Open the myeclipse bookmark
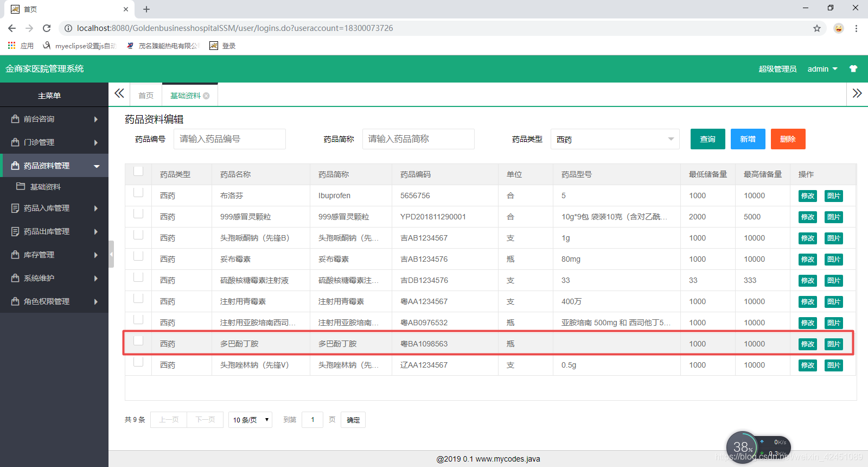868x467 pixels. coord(79,46)
